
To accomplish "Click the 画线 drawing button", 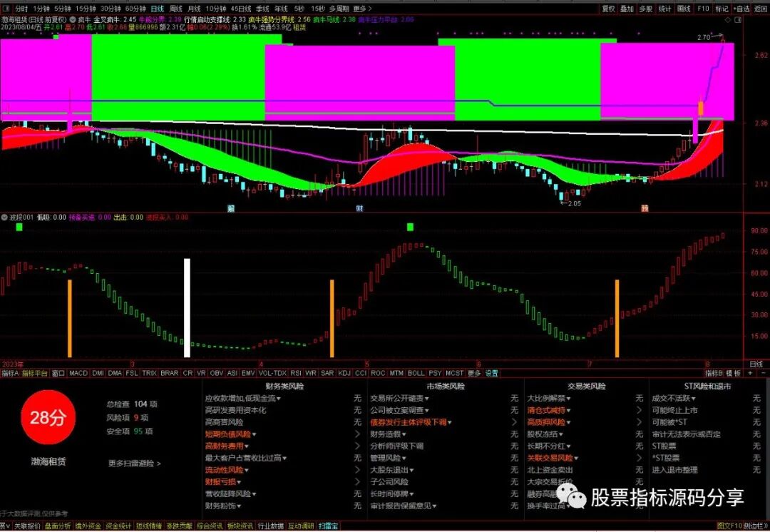I will 684,9.
